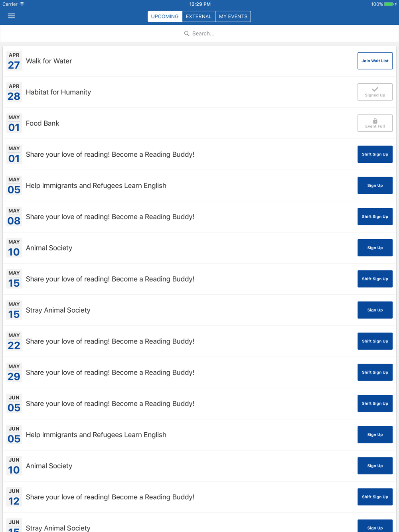The height and width of the screenshot is (532, 399).
Task: Click the search magnifier icon
Action: point(187,33)
